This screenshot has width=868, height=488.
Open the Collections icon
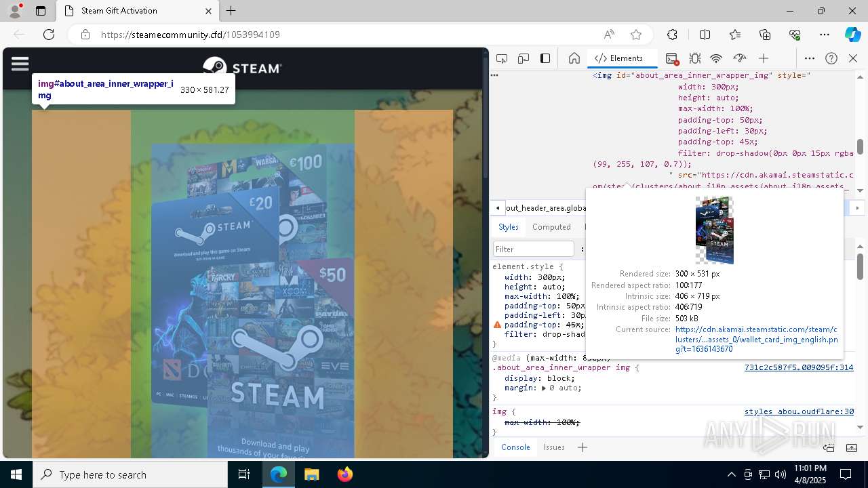coord(765,35)
